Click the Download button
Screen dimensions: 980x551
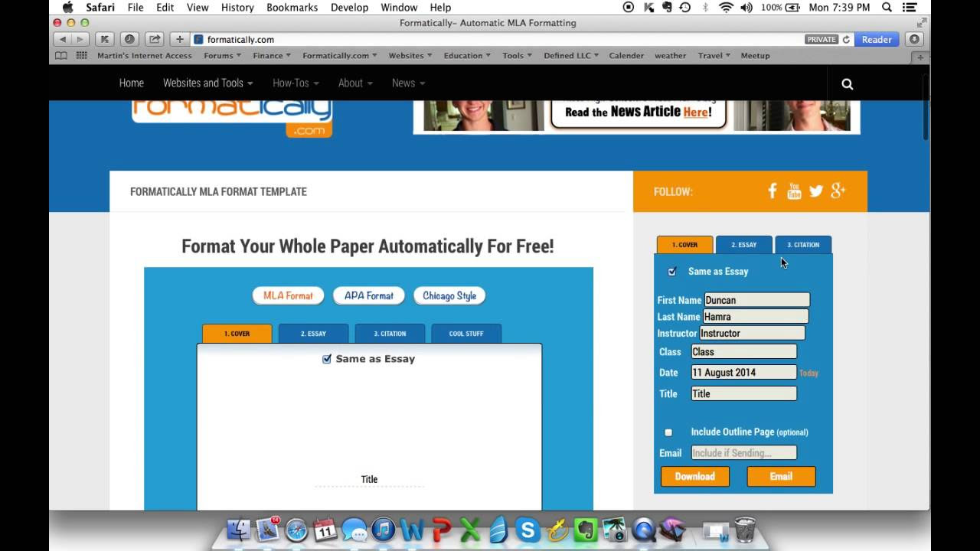click(694, 477)
